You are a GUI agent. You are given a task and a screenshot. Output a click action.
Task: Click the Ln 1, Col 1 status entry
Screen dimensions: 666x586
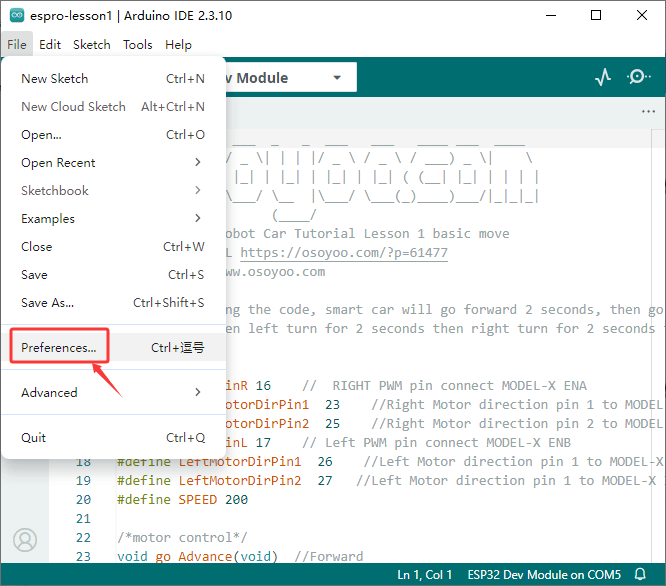click(x=424, y=575)
